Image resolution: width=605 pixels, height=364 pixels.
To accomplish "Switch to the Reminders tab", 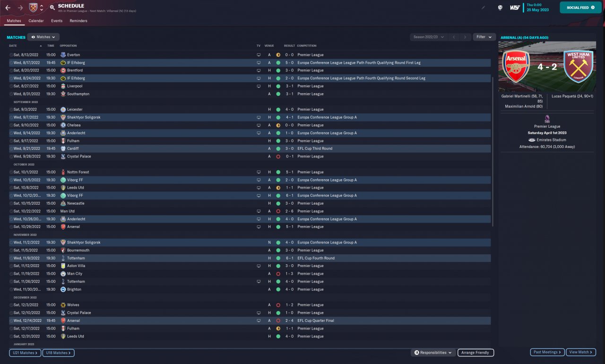I will click(78, 21).
